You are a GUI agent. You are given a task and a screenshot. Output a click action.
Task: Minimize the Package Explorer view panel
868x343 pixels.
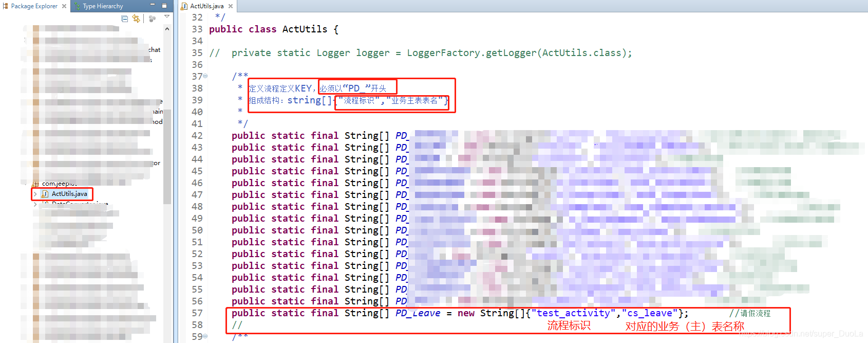coord(153,5)
